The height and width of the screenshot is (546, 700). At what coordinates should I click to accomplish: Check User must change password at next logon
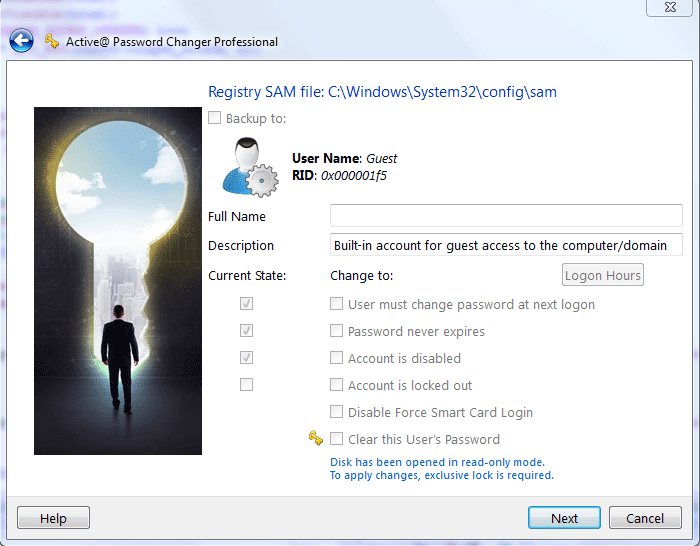pyautogui.click(x=336, y=304)
